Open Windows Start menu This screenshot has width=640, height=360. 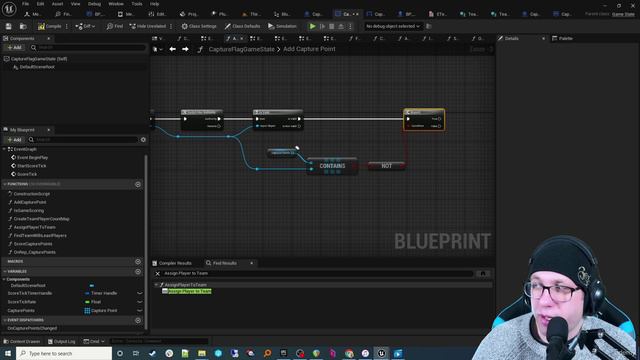[x=8, y=353]
